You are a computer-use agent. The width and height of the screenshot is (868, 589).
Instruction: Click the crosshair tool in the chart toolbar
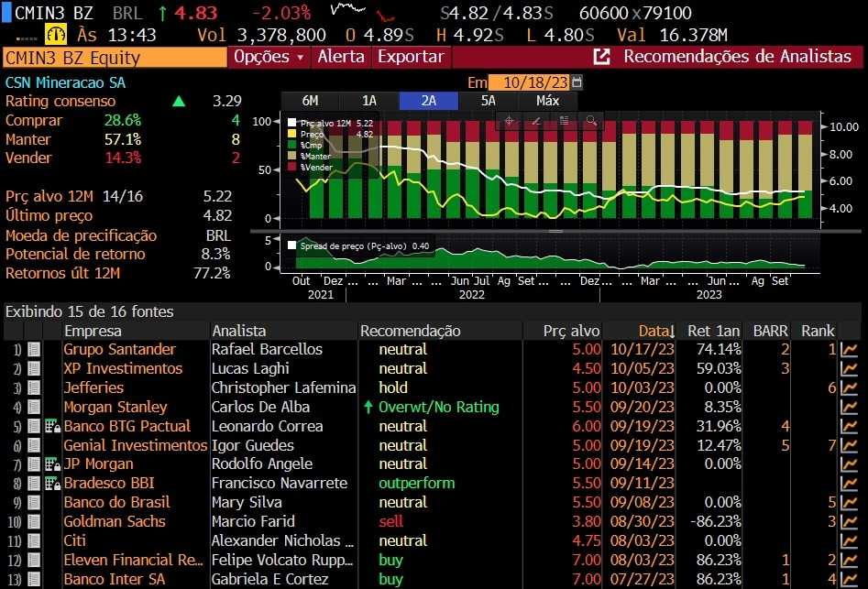(510, 120)
